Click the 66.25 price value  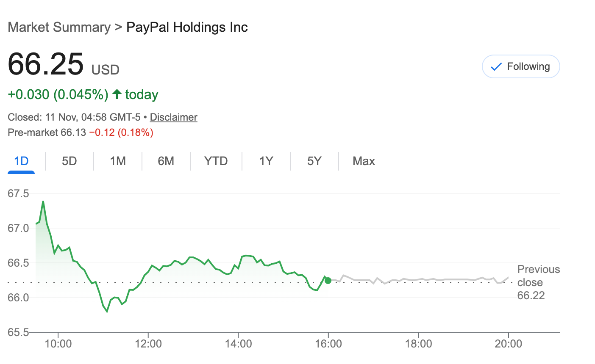click(x=46, y=64)
